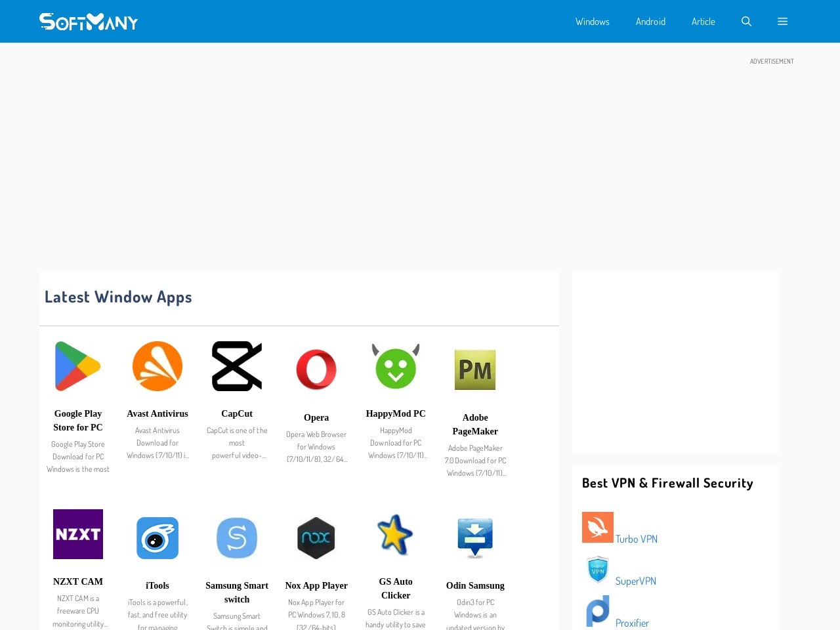Open the SoftMany logo homepage
840x630 pixels.
(x=89, y=22)
